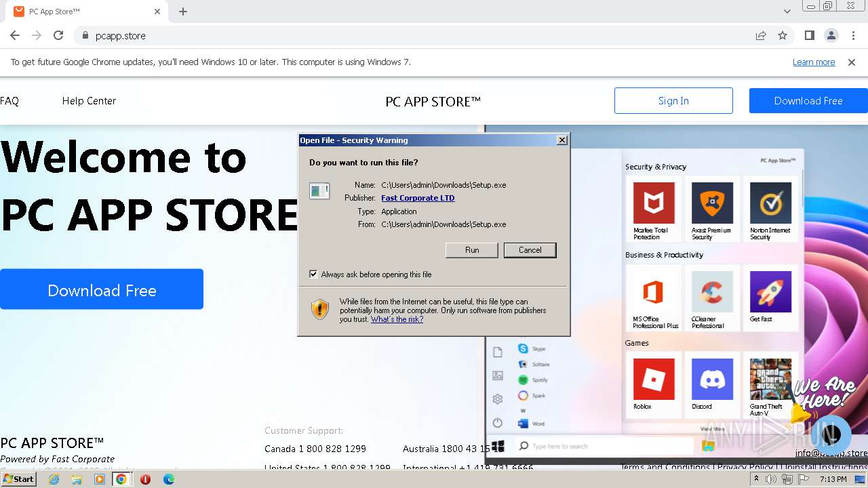
Task: Show hidden system tray icons
Action: 757,479
